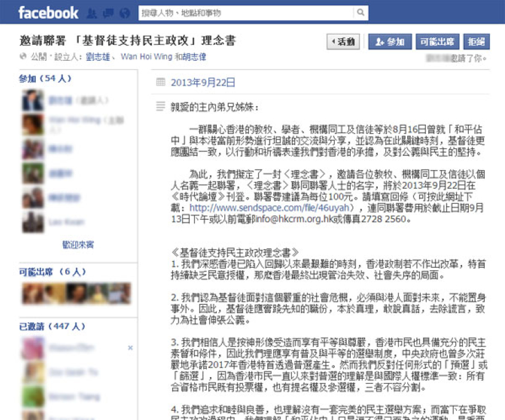The image size is (505, 420).
Task: Click the calendar icon beside the event date
Action: pyautogui.click(x=162, y=82)
